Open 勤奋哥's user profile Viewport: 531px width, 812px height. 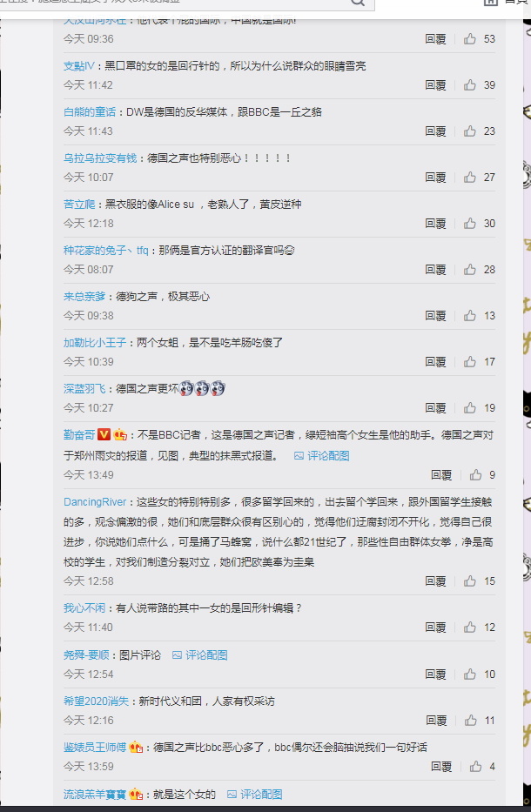coord(79,435)
